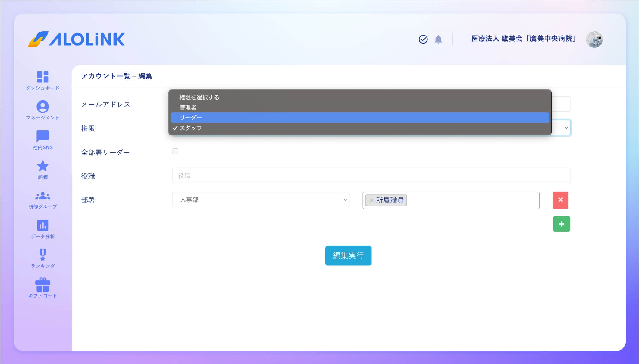This screenshot has width=639, height=364.
Task: Go to Management section icon
Action: (x=43, y=107)
